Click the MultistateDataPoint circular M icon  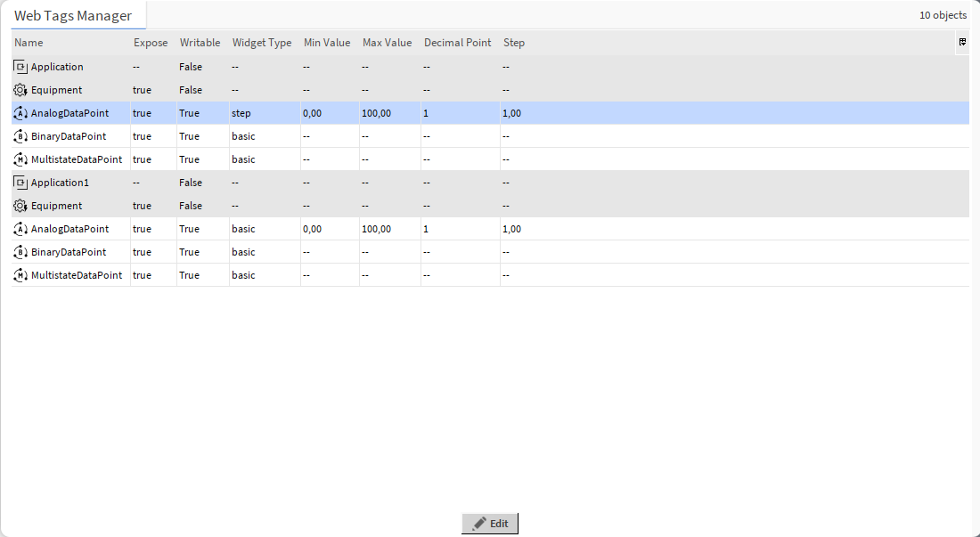[x=20, y=159]
